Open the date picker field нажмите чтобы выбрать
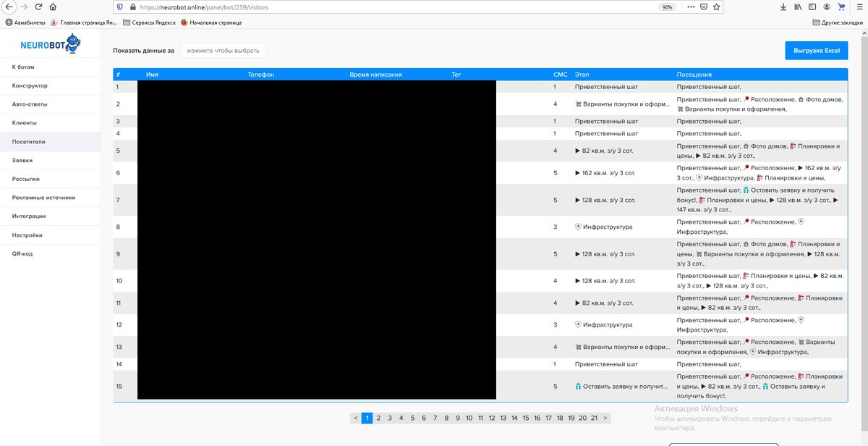Viewport: 868px width, 446px height. (224, 51)
